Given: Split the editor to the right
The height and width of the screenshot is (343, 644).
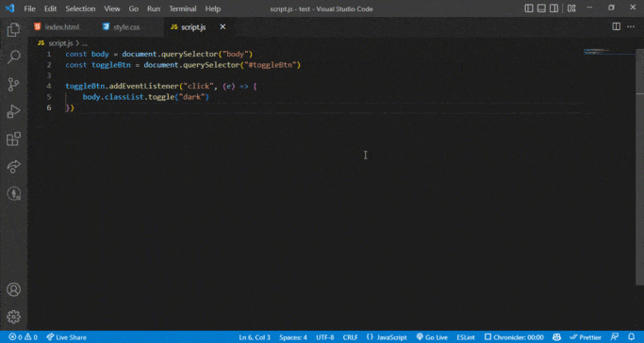Looking at the screenshot, I should click(616, 26).
